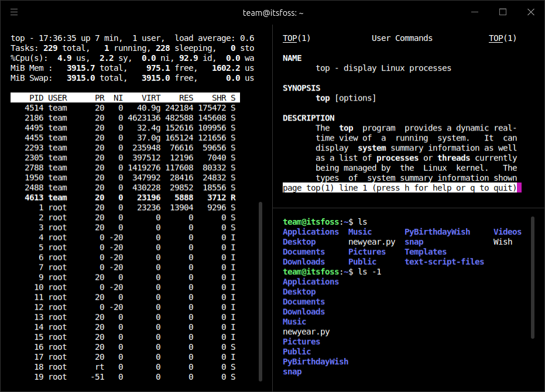Select the PID column header
This screenshot has width=545, height=392.
(36, 98)
